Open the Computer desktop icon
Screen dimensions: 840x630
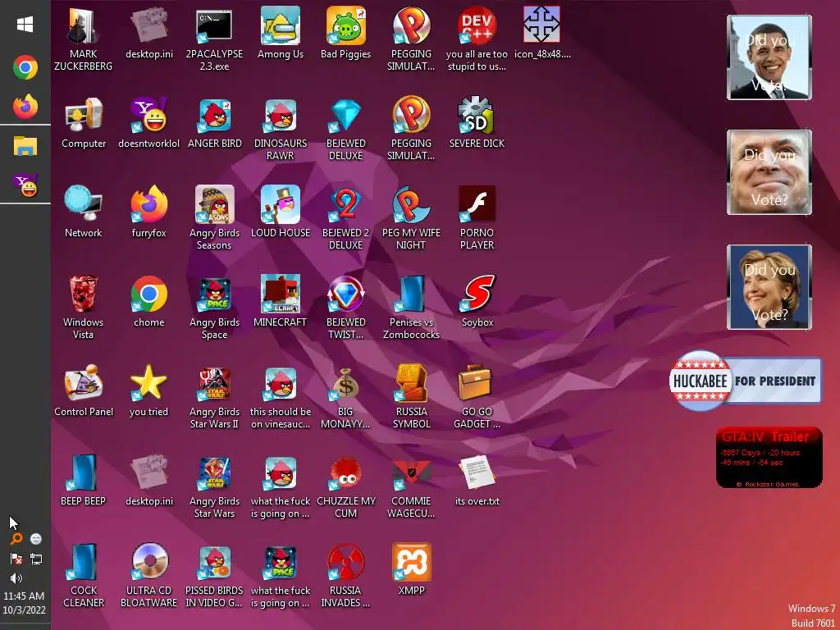coord(84,123)
